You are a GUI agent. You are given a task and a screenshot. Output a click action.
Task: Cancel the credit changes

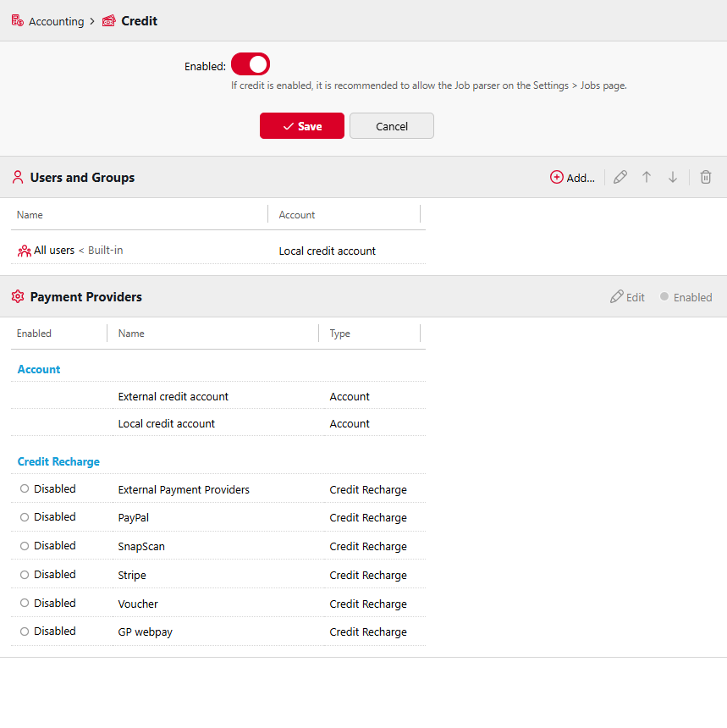tap(392, 126)
